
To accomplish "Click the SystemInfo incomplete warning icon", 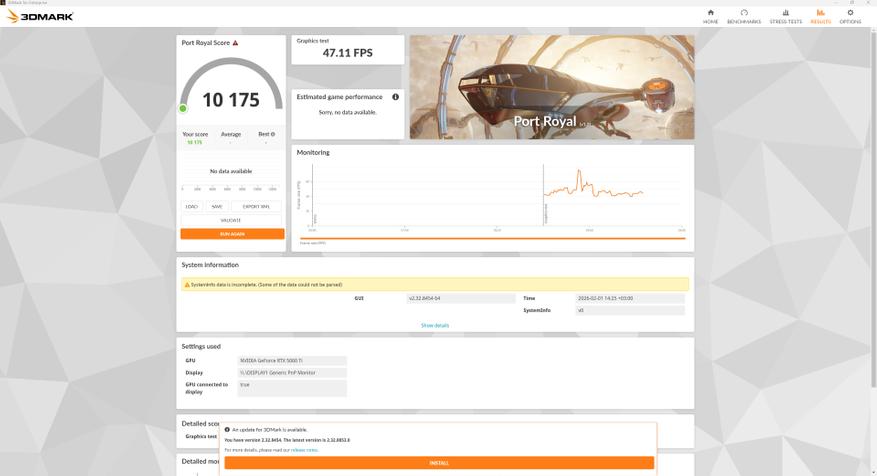I will [187, 285].
